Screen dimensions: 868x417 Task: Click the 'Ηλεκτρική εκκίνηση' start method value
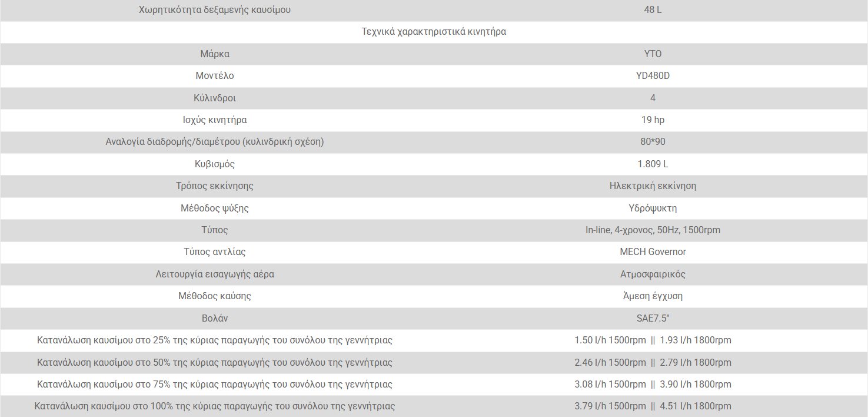coord(653,186)
